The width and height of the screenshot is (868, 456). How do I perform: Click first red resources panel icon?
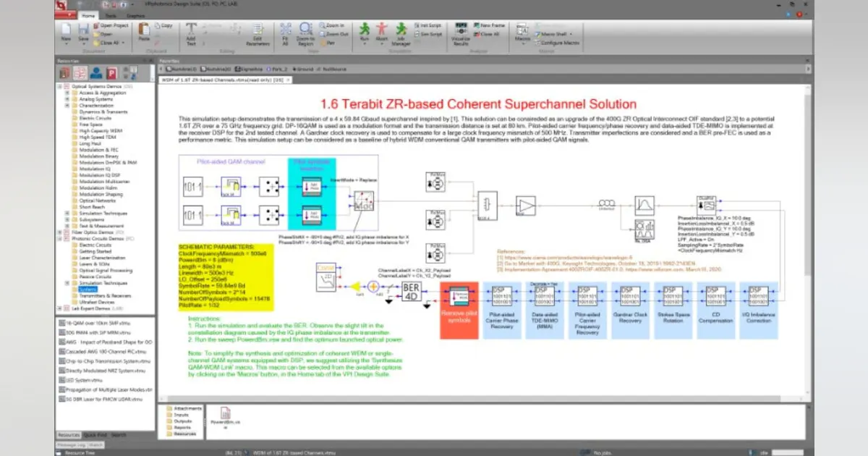click(64, 73)
